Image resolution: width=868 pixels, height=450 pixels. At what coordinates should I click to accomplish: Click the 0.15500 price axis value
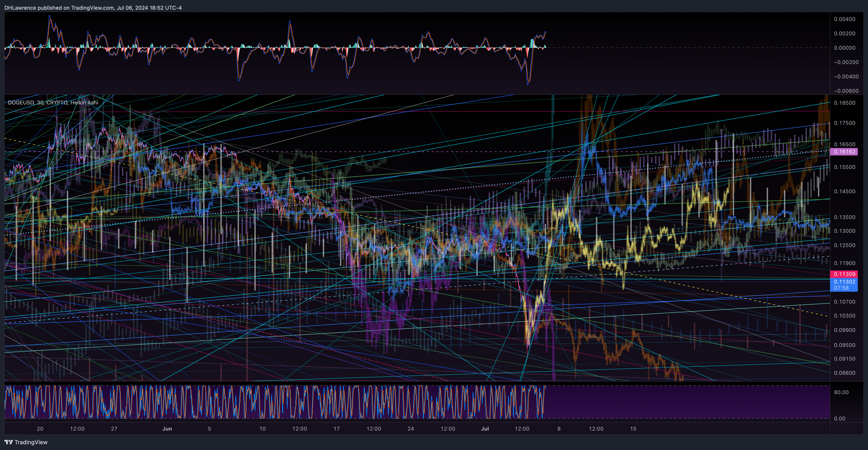click(x=844, y=167)
